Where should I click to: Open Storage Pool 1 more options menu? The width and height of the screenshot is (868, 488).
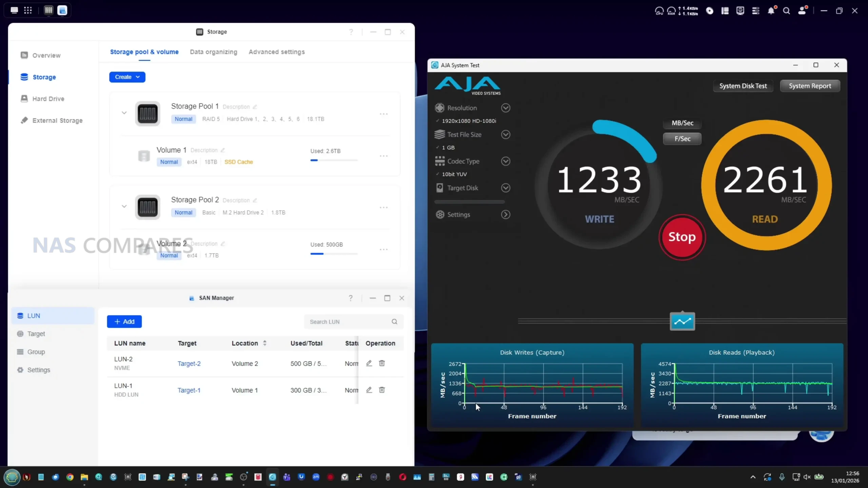[383, 114]
